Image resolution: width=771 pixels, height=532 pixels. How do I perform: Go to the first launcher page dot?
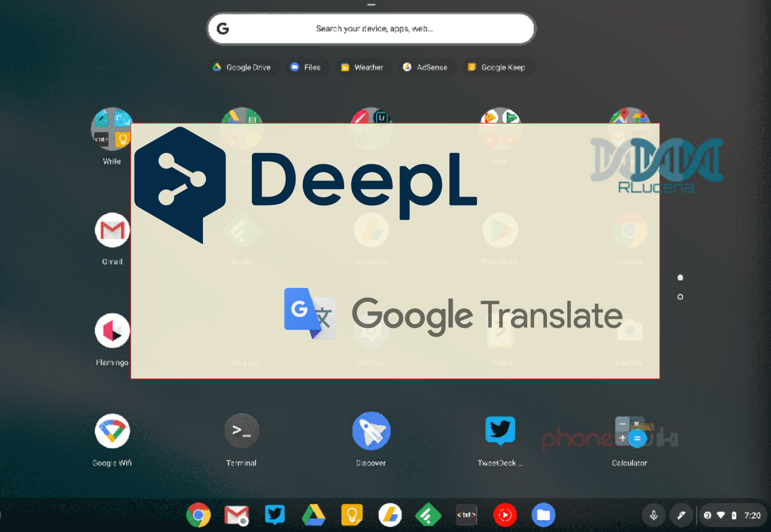click(x=680, y=277)
